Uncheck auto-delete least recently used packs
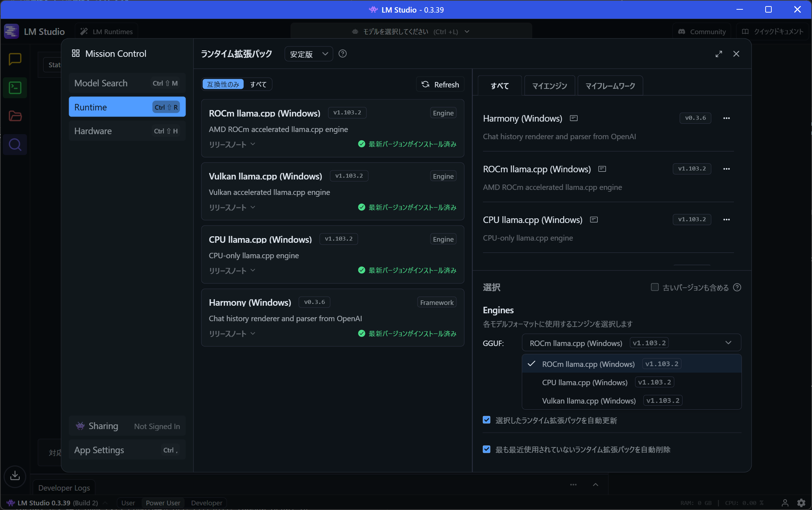The image size is (812, 510). tap(487, 449)
